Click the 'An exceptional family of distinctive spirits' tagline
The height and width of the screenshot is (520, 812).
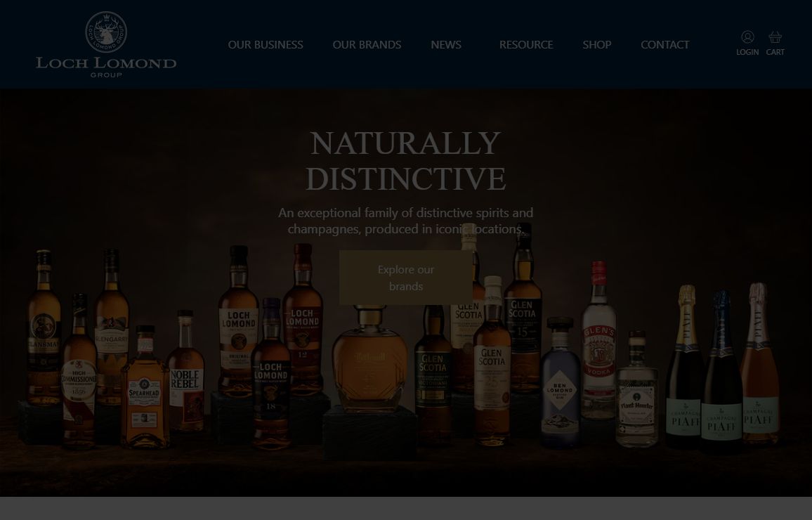point(405,221)
